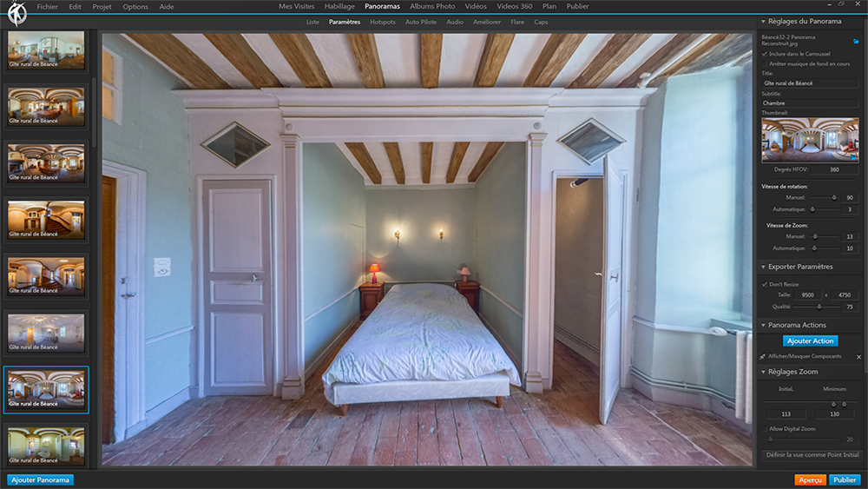Screen dimensions: 868x489
Task: Click the panorama list vertical scrollbar
Action: coord(94,112)
